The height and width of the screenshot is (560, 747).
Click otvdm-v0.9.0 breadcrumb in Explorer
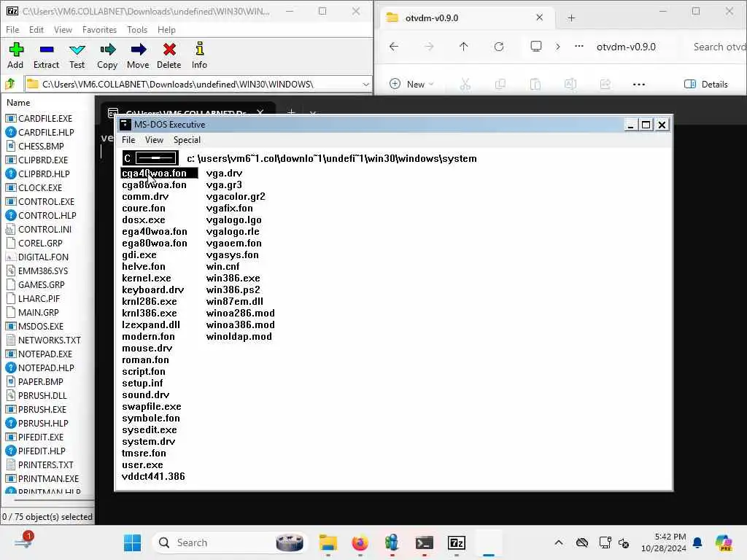pyautogui.click(x=626, y=47)
